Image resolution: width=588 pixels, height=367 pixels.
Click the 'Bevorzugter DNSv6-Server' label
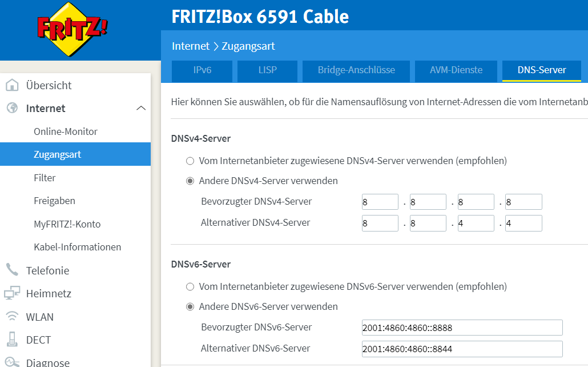coord(256,327)
